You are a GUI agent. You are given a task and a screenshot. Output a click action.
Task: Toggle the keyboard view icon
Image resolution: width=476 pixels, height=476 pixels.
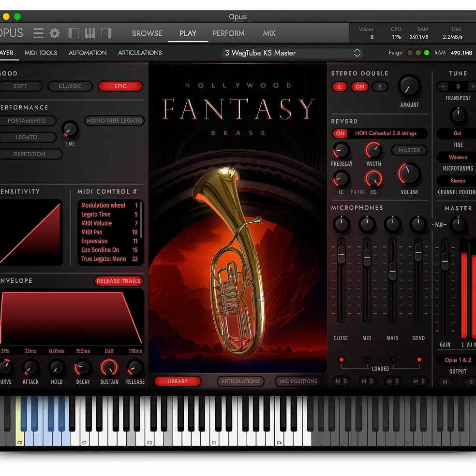click(89, 33)
